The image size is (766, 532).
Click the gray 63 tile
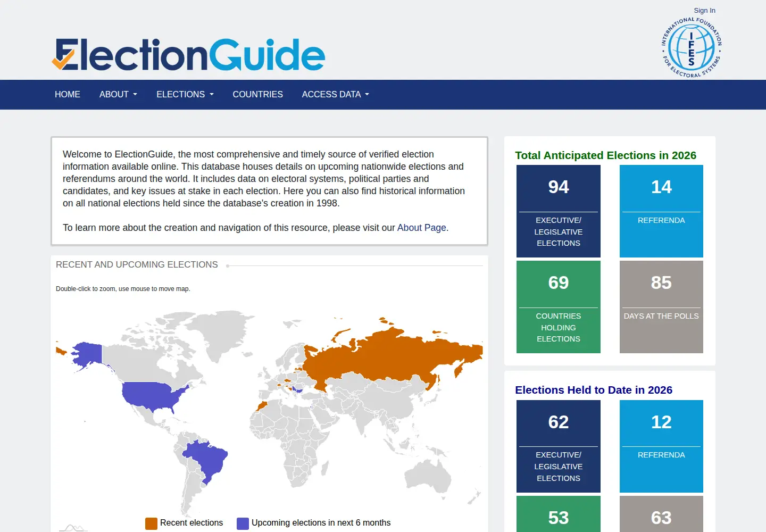[661, 514]
